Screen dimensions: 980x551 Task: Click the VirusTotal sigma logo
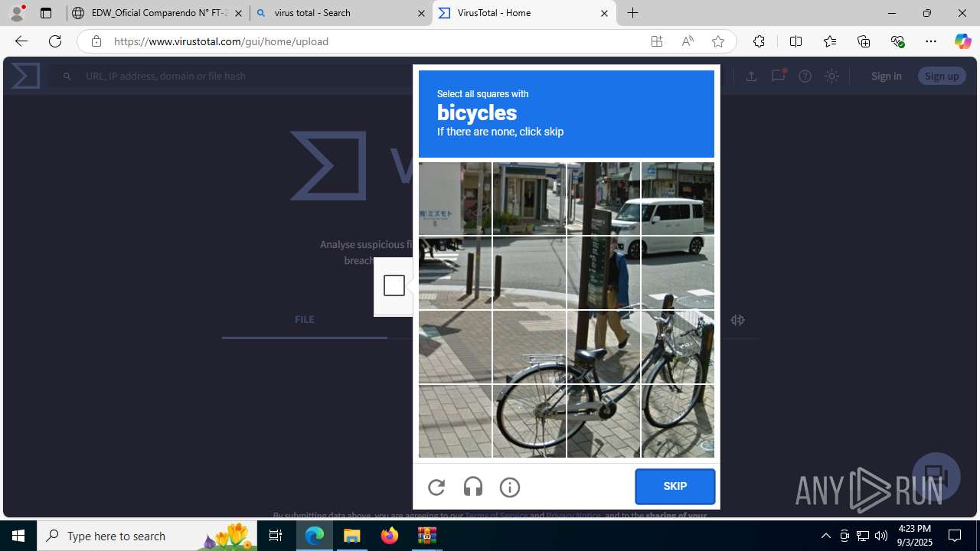click(25, 76)
